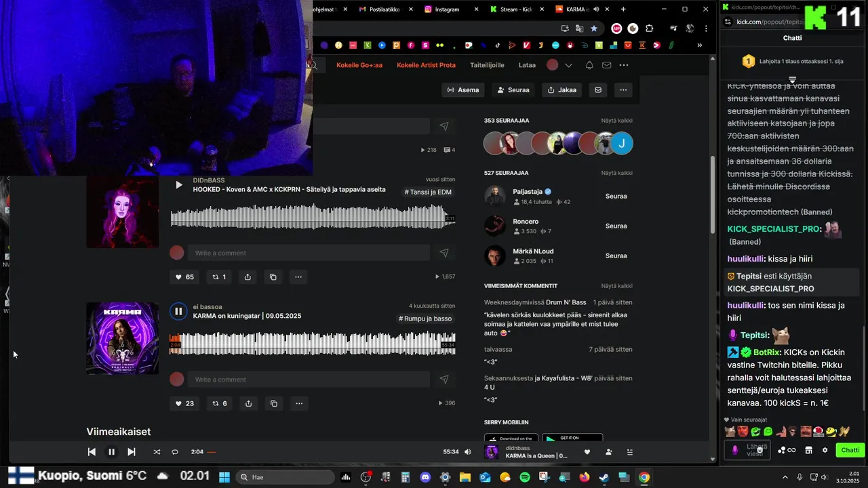Write a comment on the KARMA track
Screen dimensions: 868x488
click(309, 380)
